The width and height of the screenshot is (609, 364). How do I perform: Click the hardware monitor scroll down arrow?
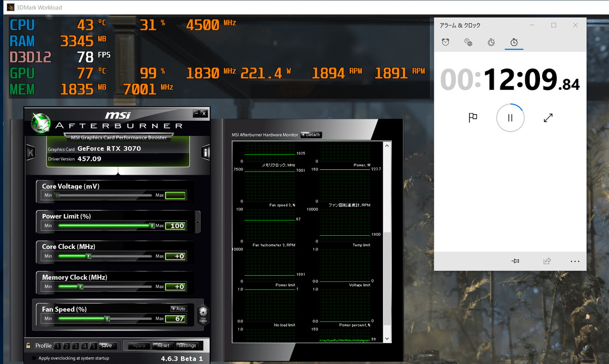[x=388, y=339]
